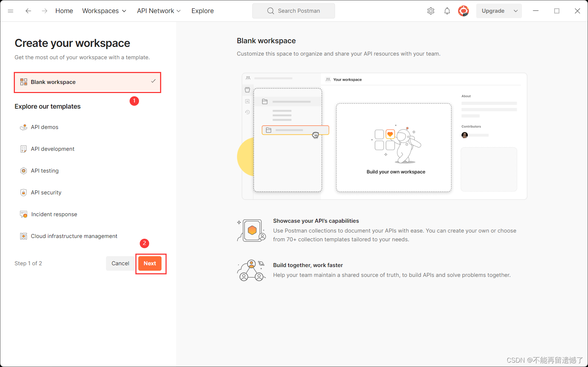Open the settings gear icon
Screen dimensions: 588x367
tap(431, 11)
